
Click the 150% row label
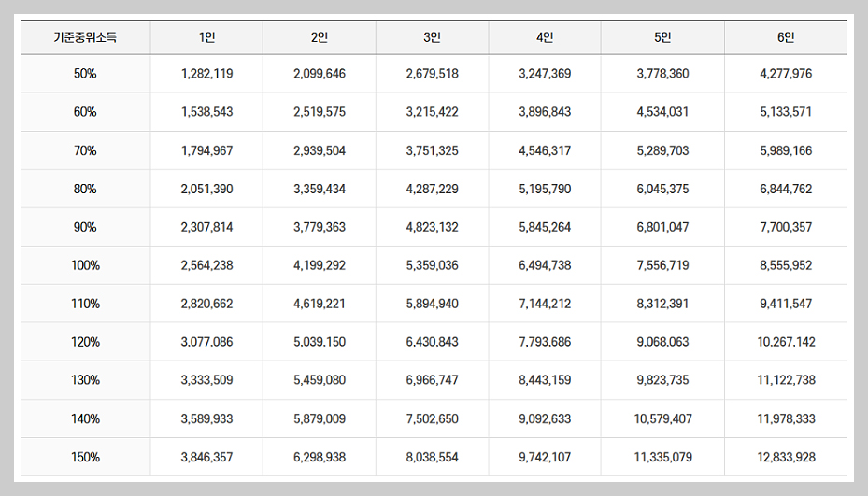point(85,457)
